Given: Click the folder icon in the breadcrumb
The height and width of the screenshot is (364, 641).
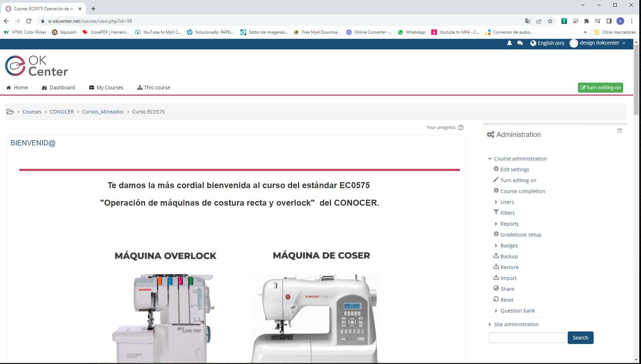Looking at the screenshot, I should 10,112.
